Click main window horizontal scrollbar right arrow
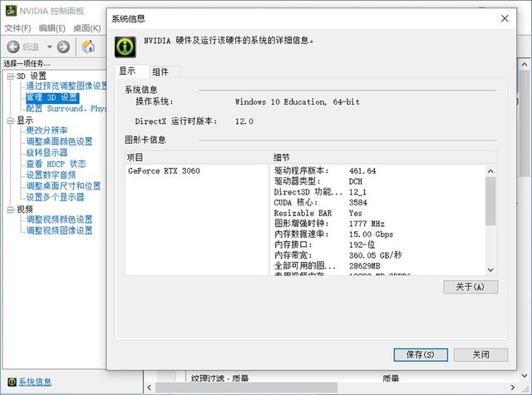 (x=512, y=388)
